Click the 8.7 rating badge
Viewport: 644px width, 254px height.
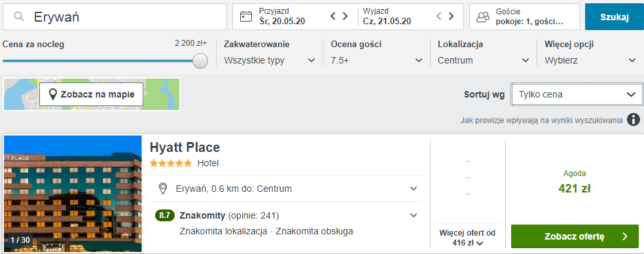tap(165, 215)
